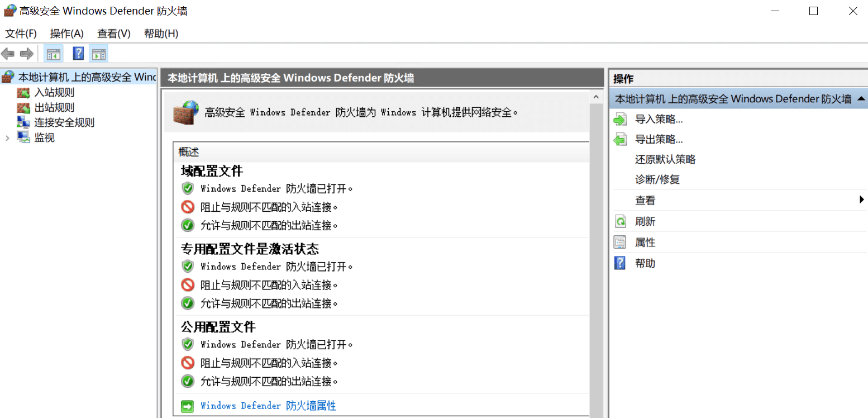
Task: Click the 出站规则 firewall icon
Action: pyautogui.click(x=23, y=108)
